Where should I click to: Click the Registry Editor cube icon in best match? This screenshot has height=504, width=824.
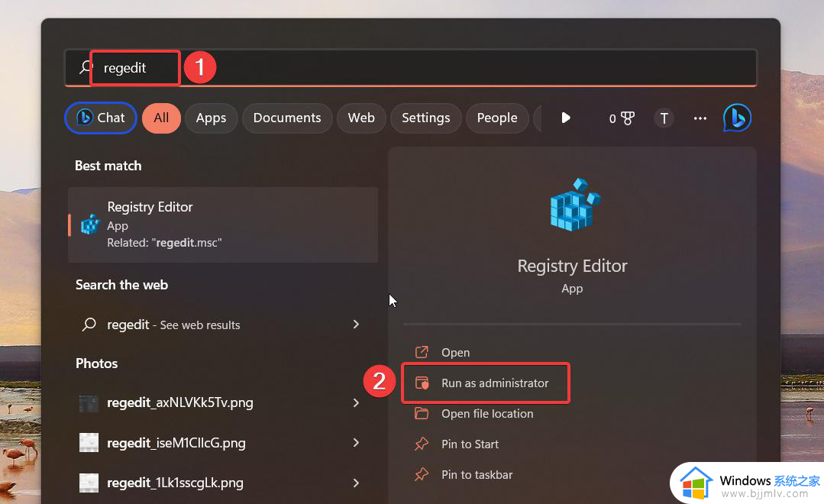pyautogui.click(x=90, y=225)
